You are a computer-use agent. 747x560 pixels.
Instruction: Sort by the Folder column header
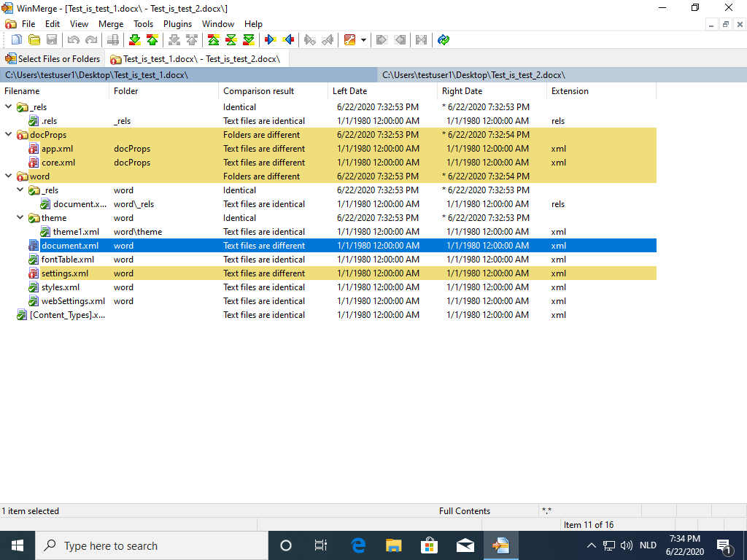pos(164,91)
